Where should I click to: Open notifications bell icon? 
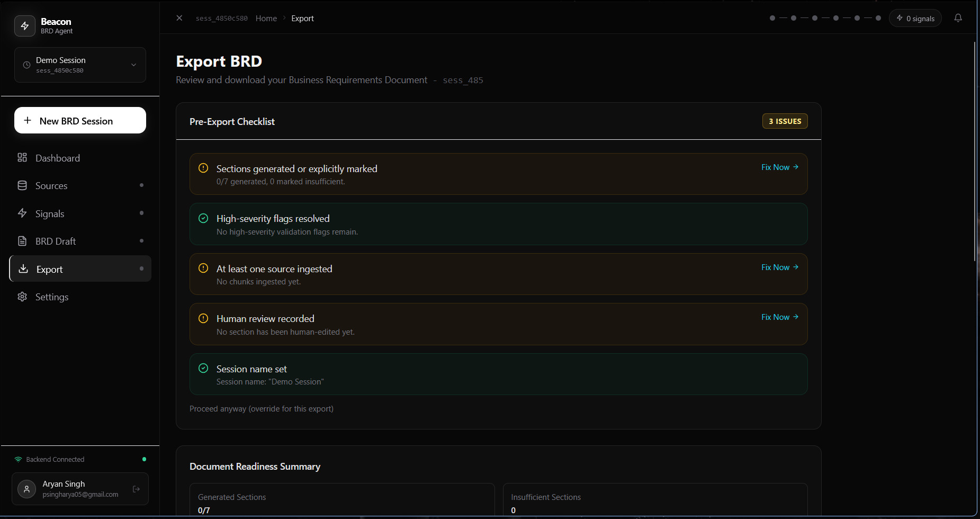(x=958, y=18)
